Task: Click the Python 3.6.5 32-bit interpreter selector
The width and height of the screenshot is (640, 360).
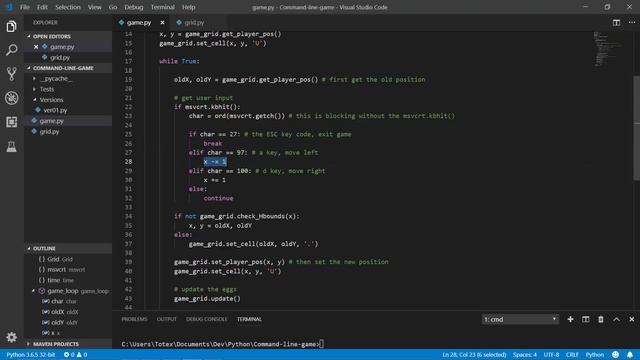Action: [31, 355]
